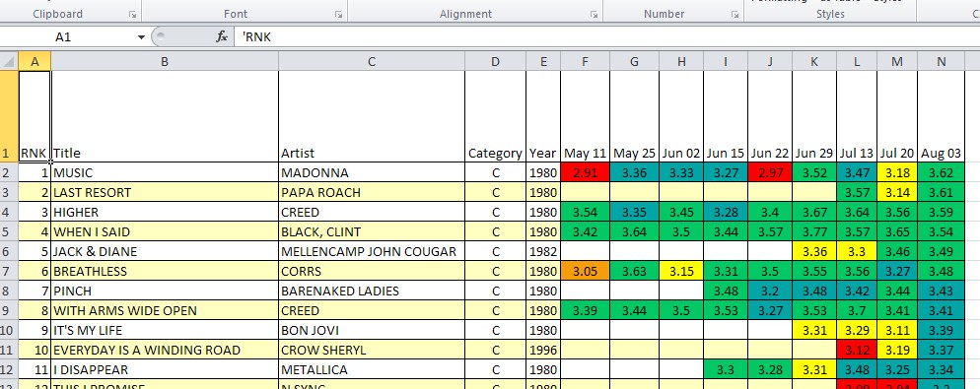The height and width of the screenshot is (389, 980).
Task: Open the Font group dialog launcher
Action: (x=338, y=14)
